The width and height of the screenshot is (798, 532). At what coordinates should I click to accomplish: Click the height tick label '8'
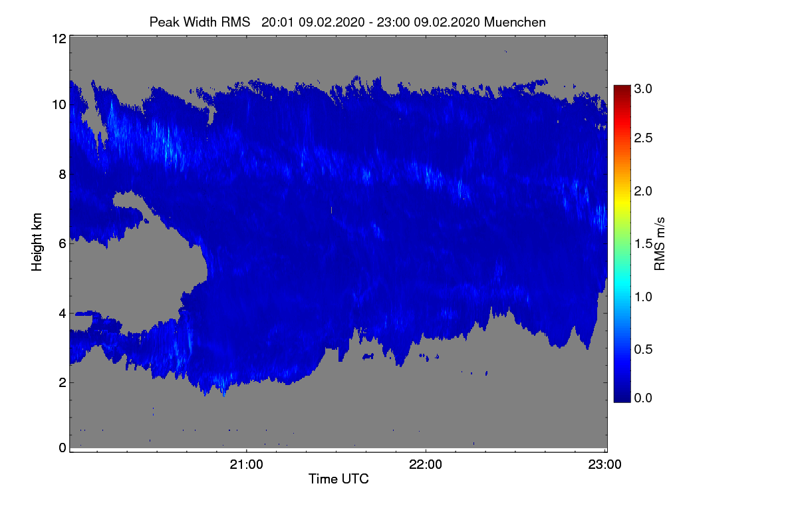[x=62, y=174]
